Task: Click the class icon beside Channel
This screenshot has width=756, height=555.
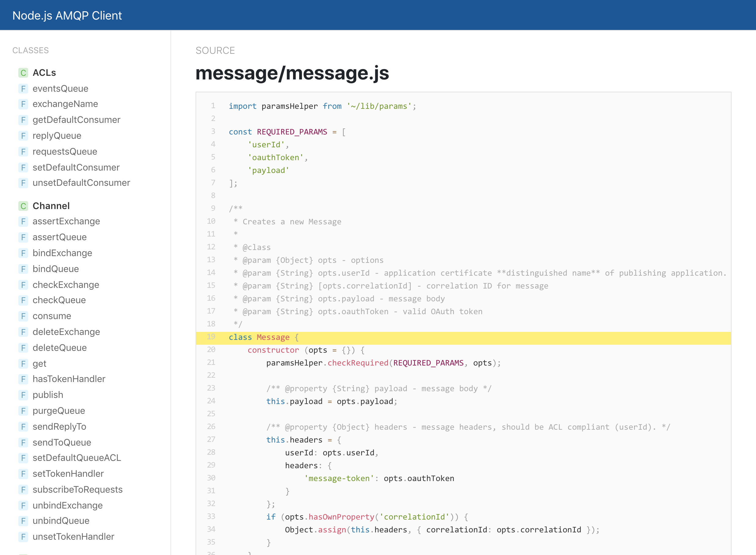Action: pos(23,206)
